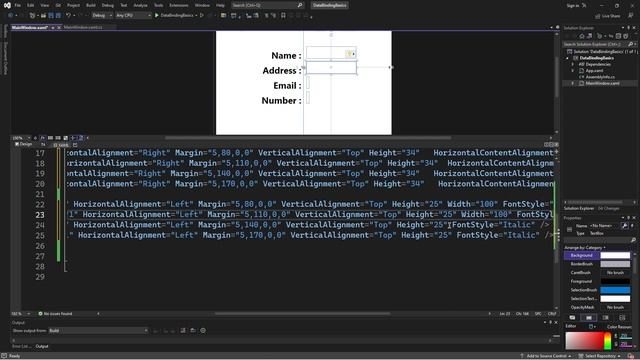This screenshot has height=360, width=640.
Task: Open the Project menu
Action: [73, 5]
